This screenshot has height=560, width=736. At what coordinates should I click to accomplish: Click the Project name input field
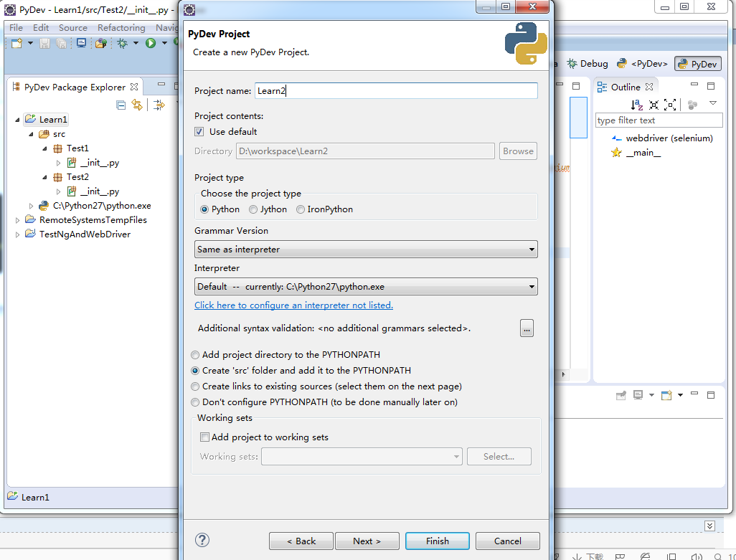[396, 91]
